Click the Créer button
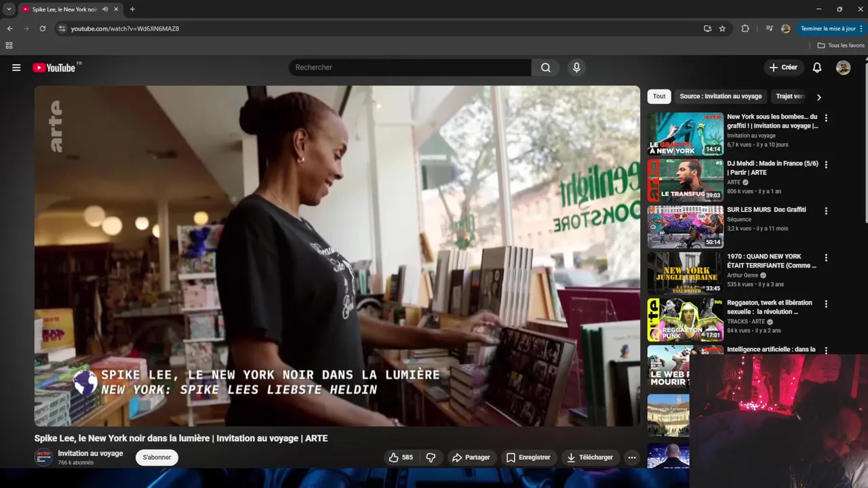Screen dimensions: 868x488 coord(783,68)
